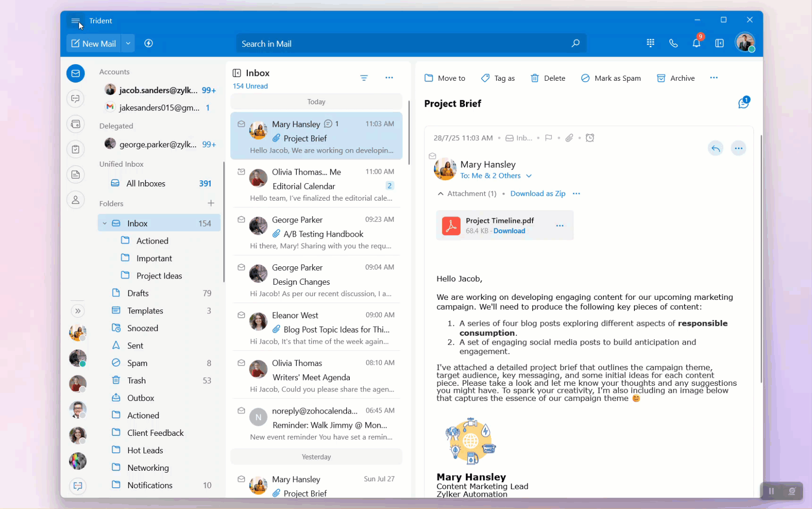Open the Sent folder
812x509 pixels.
click(160, 346)
